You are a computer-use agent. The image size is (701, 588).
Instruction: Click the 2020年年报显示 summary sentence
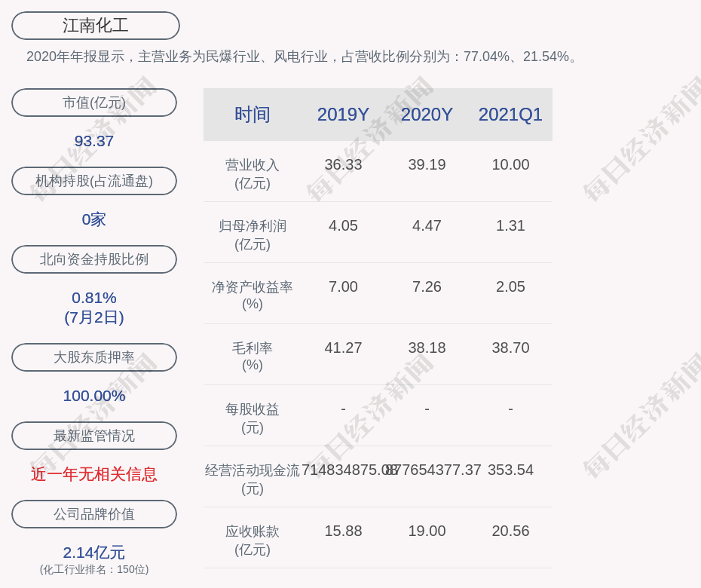tap(303, 57)
